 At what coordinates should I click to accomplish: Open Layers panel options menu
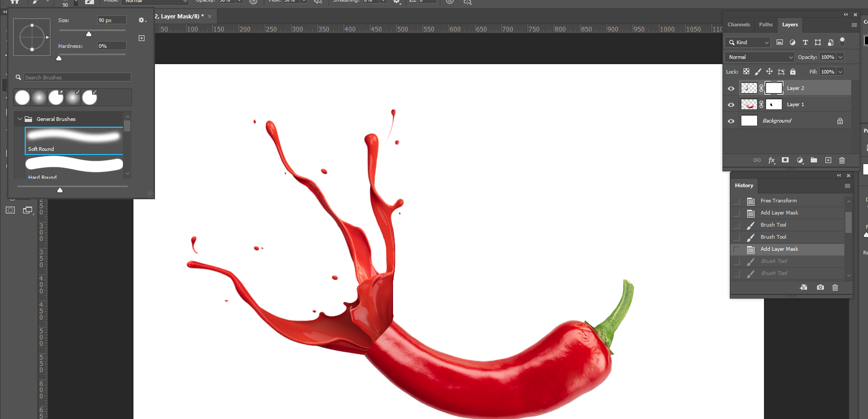[x=854, y=25]
